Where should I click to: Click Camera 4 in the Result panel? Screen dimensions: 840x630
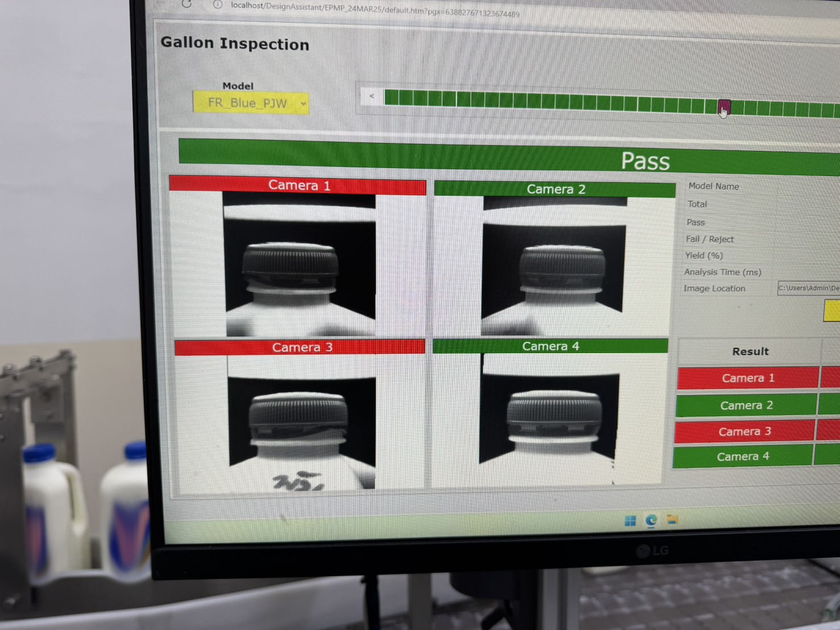pyautogui.click(x=742, y=457)
